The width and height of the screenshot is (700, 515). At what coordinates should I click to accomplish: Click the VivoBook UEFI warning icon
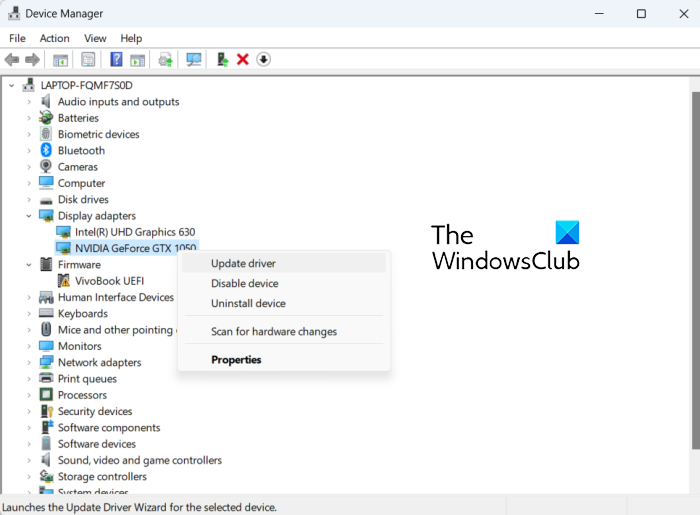(64, 281)
